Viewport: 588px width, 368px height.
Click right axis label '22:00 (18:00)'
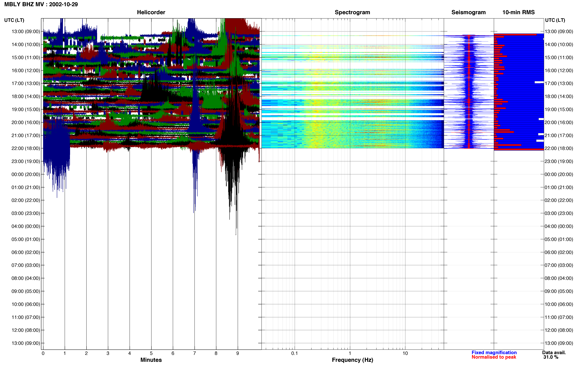point(559,148)
